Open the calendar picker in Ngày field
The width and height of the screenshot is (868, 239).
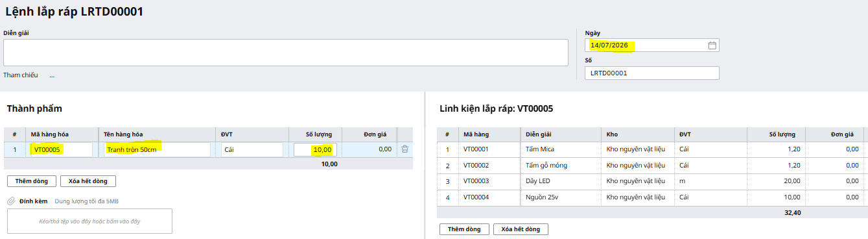[712, 45]
